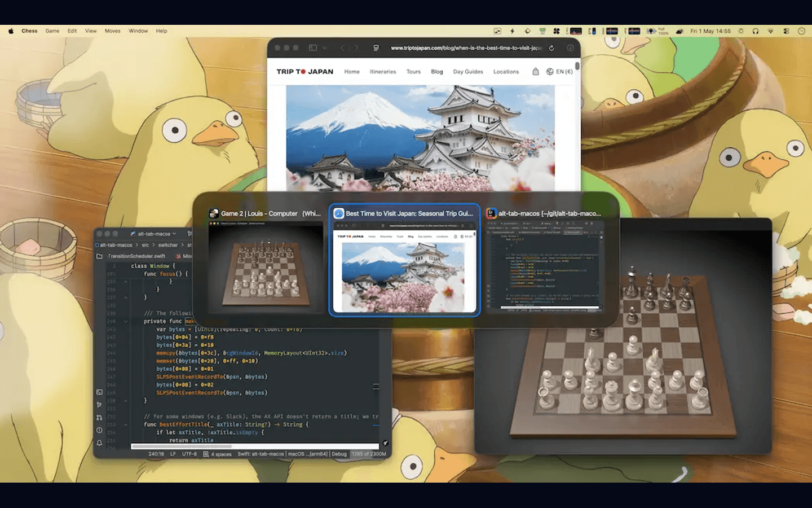812x508 pixels.
Task: Open the Itineraries link
Action: coord(383,72)
